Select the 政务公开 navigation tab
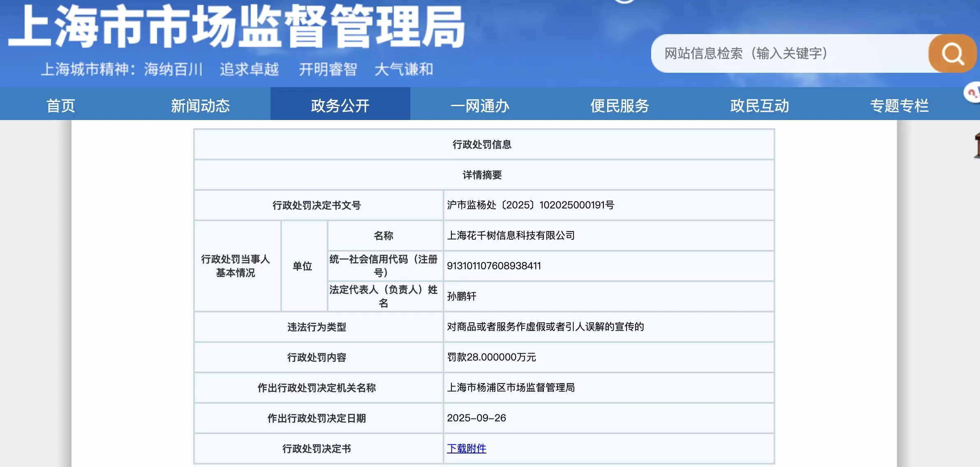Screen dimensions: 980x467 [x=340, y=106]
